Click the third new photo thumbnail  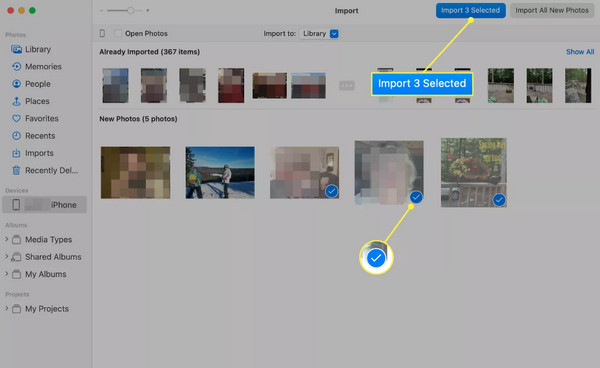305,173
